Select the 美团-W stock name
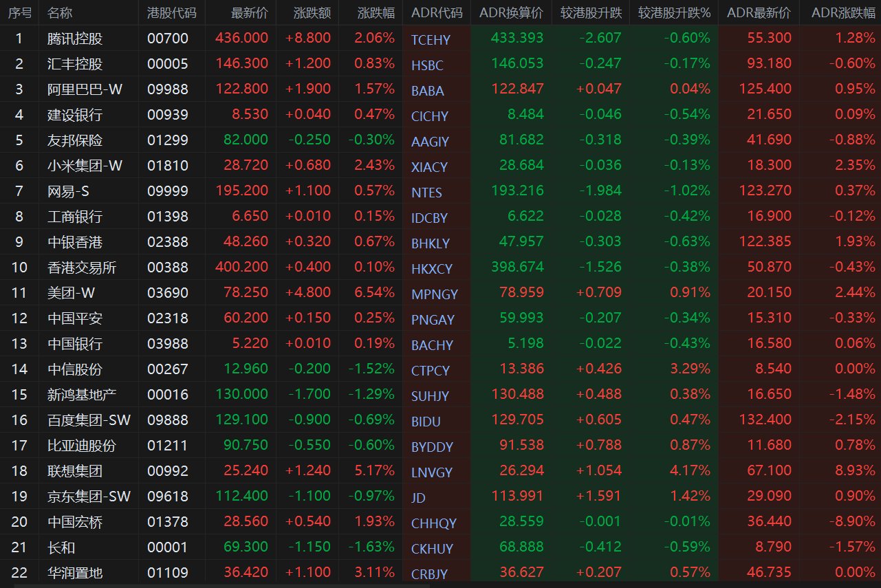This screenshot has width=881, height=588. click(72, 293)
